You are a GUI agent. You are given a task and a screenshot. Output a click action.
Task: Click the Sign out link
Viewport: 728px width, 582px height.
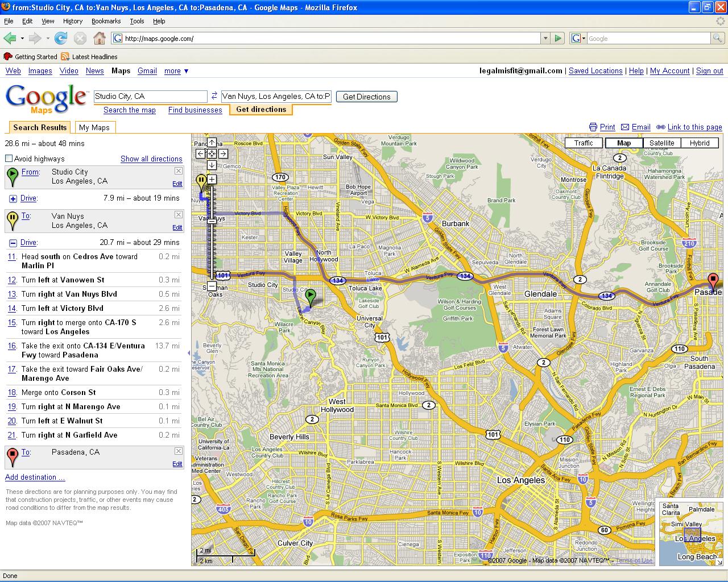point(709,71)
